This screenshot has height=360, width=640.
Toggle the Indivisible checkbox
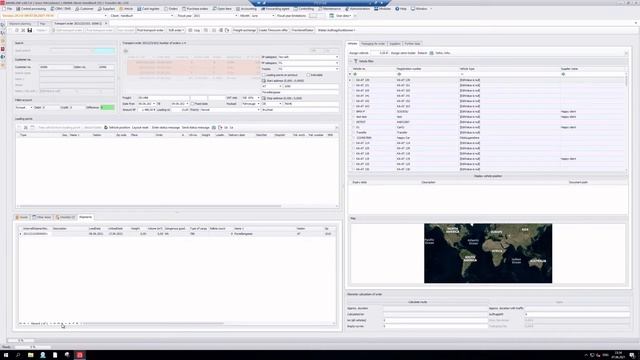click(x=308, y=75)
